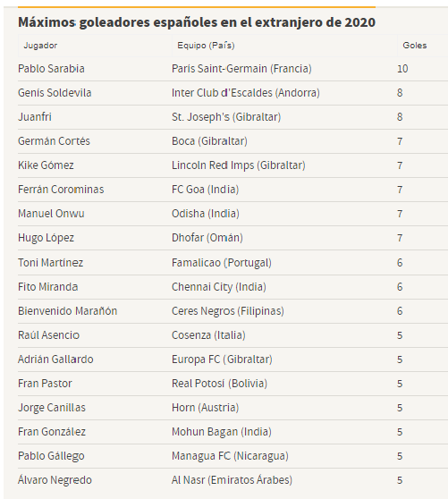
Task: Select the Bienvenido Marañón row
Action: click(232, 311)
